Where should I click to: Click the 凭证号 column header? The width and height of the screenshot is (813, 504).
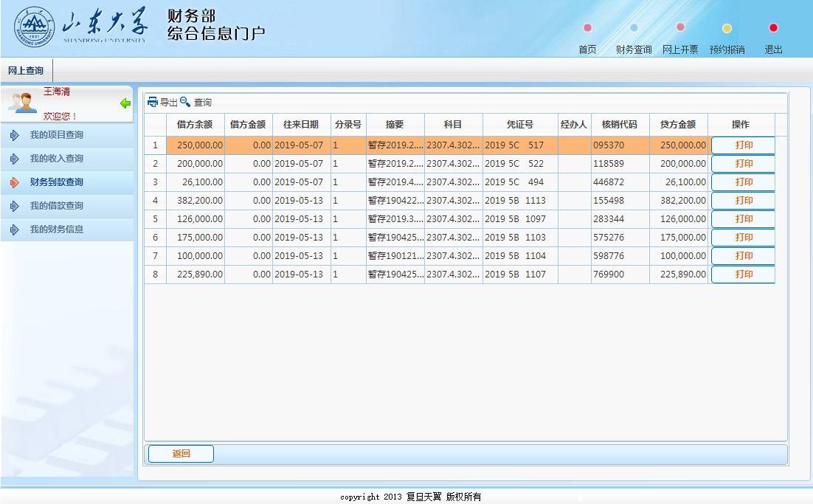point(519,125)
